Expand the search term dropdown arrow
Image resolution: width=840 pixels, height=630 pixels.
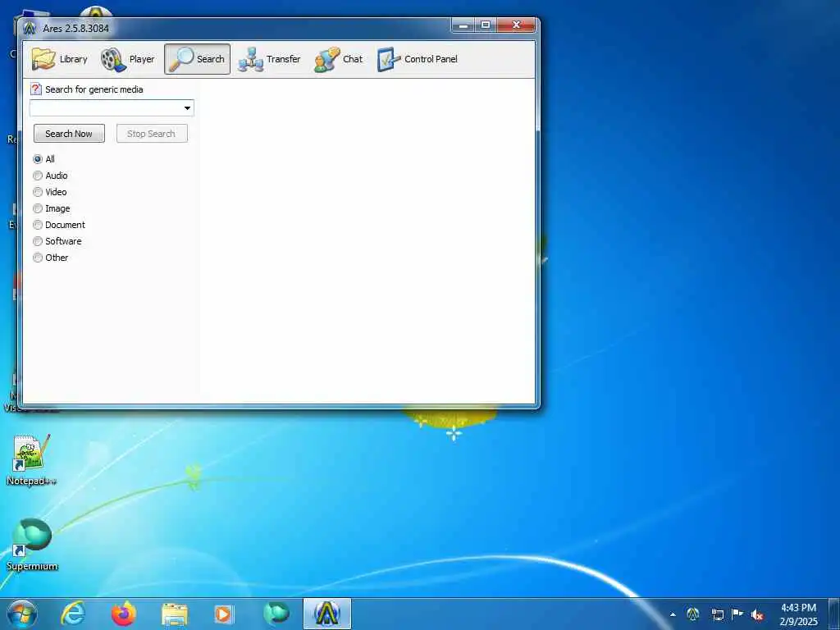point(187,108)
